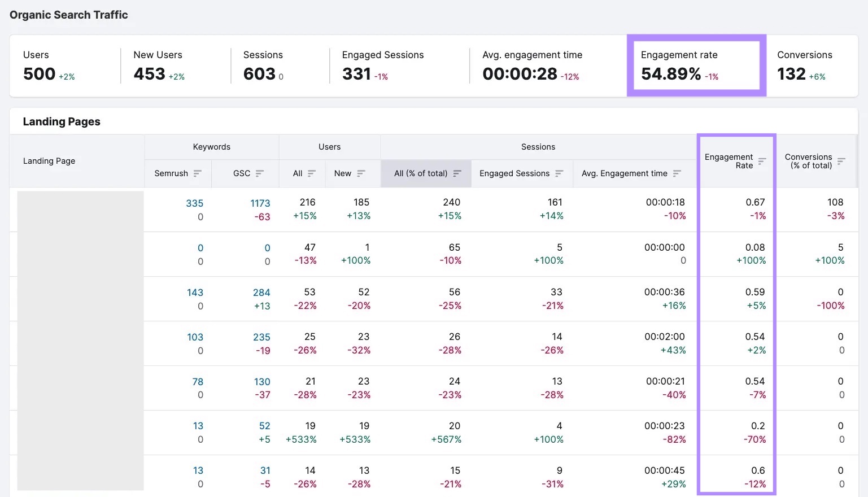Select the highlighted Engagement rate metric card
This screenshot has height=497, width=868.
(696, 65)
